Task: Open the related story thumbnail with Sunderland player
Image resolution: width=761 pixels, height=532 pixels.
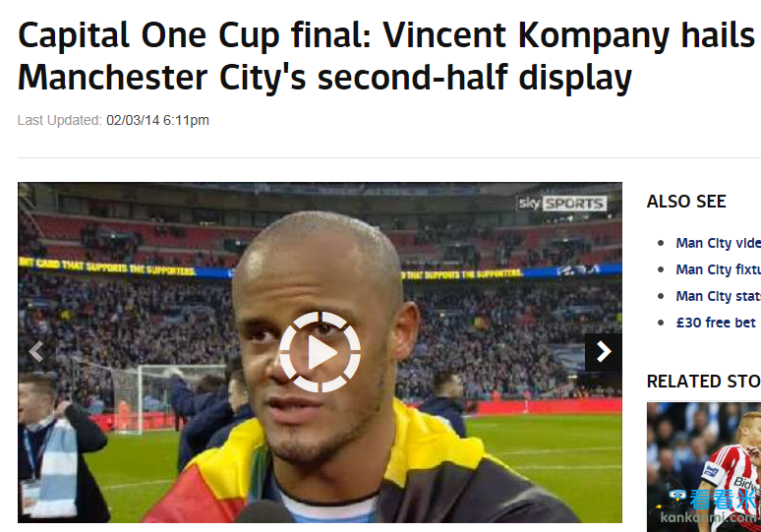Action: point(704,467)
